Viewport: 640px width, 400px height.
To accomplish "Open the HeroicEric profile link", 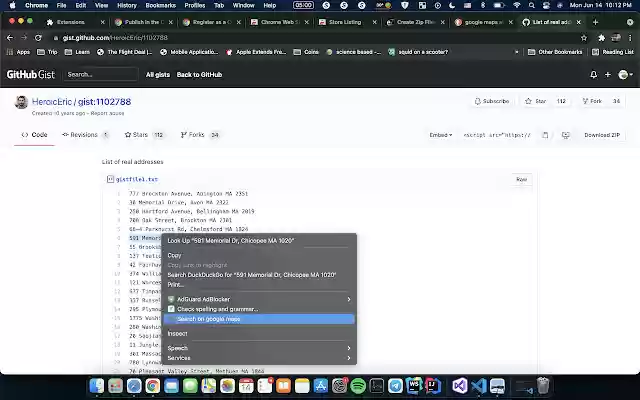I will tap(52, 102).
